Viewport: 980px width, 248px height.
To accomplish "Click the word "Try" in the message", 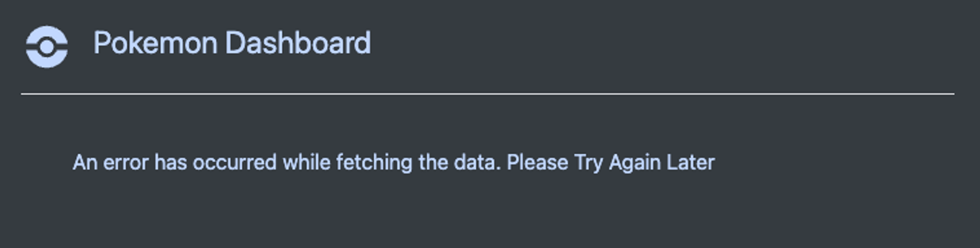I will coord(588,162).
